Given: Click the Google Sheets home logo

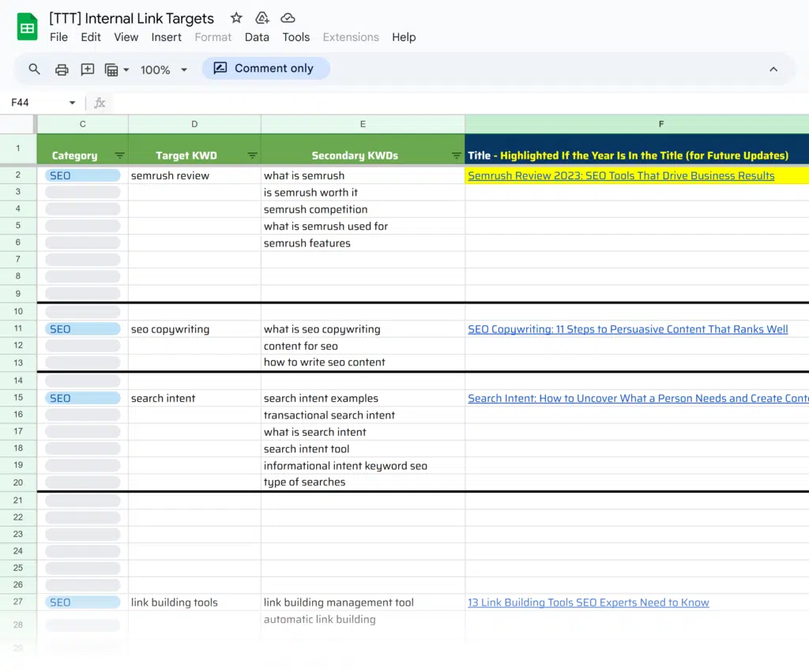Looking at the screenshot, I should 28,27.
